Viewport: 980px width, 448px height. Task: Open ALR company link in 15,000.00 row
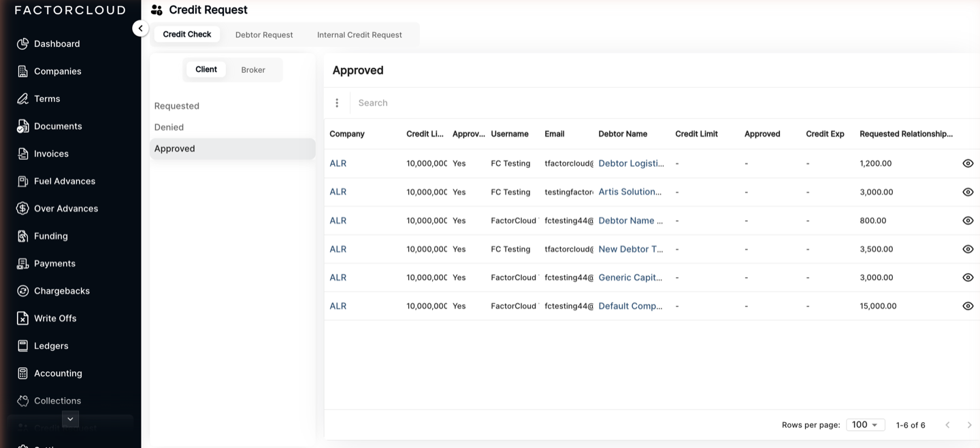pyautogui.click(x=338, y=307)
